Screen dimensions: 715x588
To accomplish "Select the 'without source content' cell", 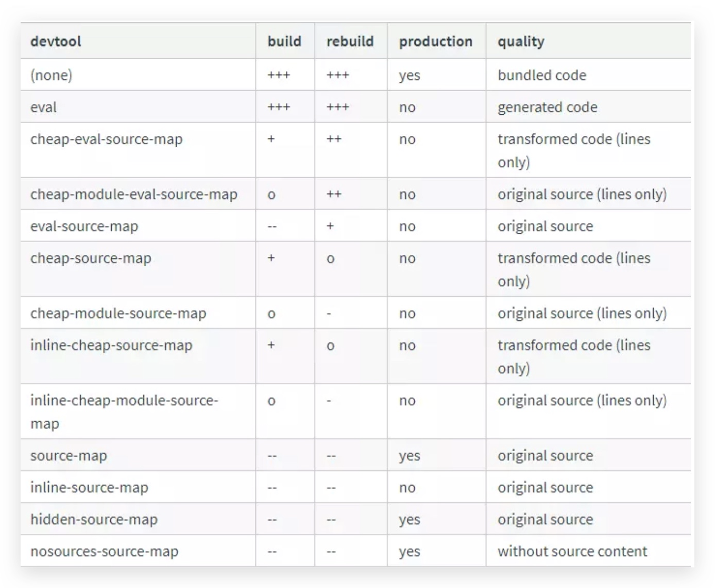I will (572, 551).
